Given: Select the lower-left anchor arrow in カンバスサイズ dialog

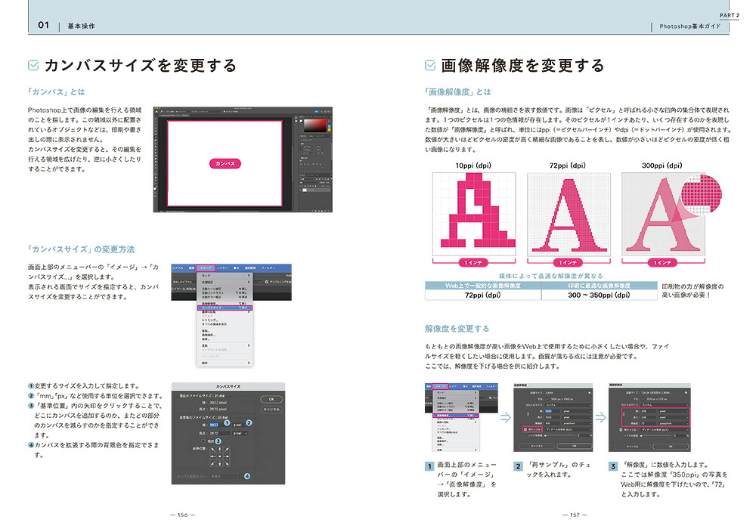Looking at the screenshot, I should [x=213, y=463].
